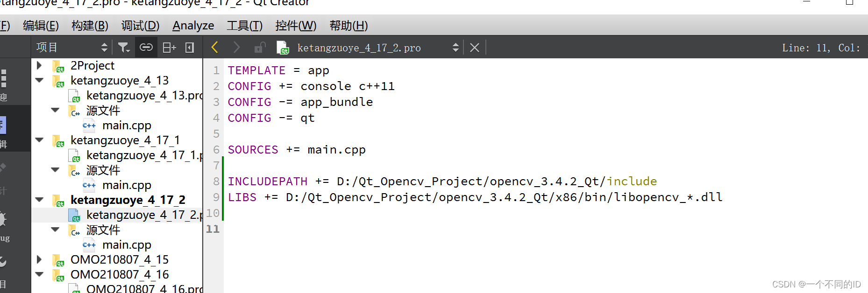This screenshot has width=868, height=293.
Task: Collapse 源文件 under ketangzuoye_4_17_2
Action: 55,230
